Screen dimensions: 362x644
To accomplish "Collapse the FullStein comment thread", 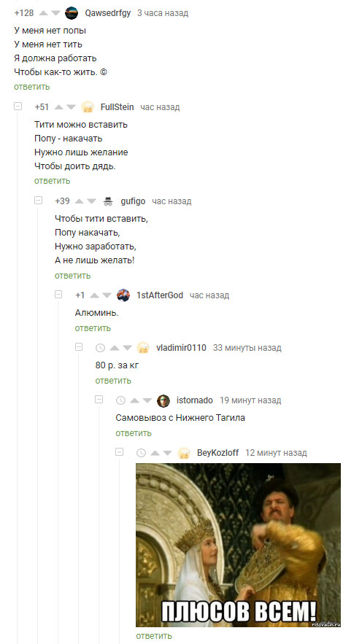I will (18, 106).
